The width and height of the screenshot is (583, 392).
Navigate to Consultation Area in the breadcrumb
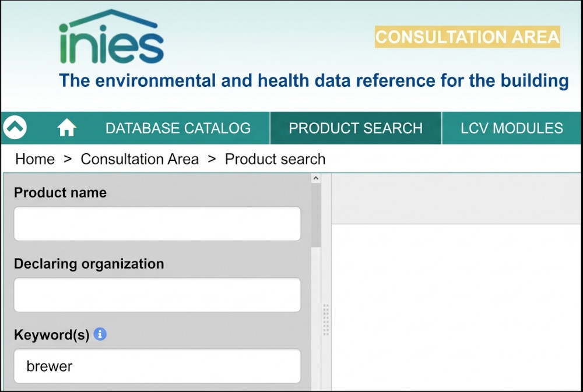pyautogui.click(x=139, y=159)
